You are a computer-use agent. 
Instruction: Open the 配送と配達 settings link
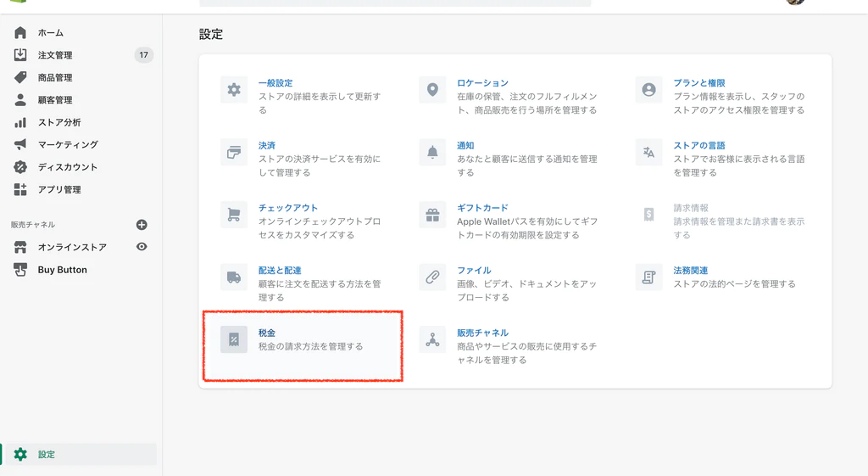coord(280,271)
